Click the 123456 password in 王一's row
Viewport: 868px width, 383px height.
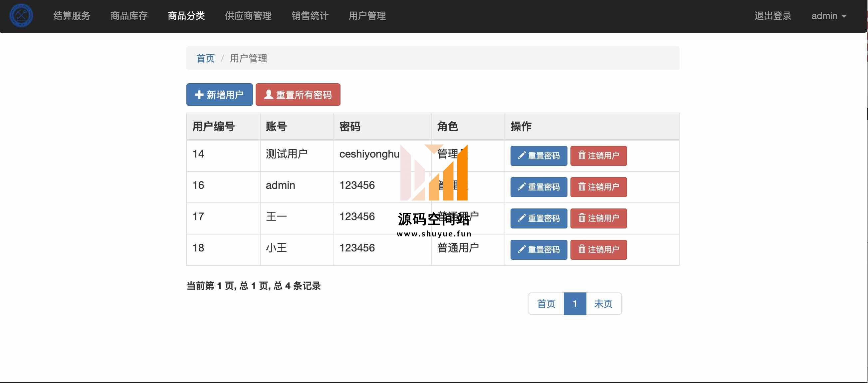357,217
